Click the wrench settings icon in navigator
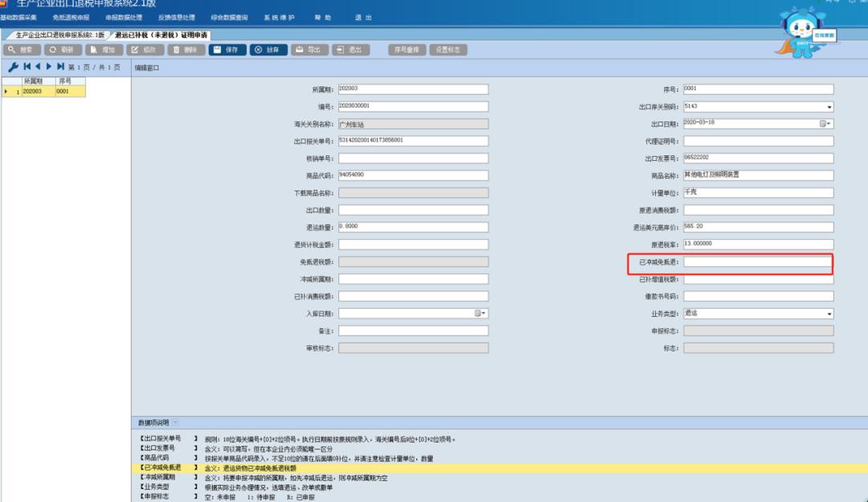 tap(13, 67)
